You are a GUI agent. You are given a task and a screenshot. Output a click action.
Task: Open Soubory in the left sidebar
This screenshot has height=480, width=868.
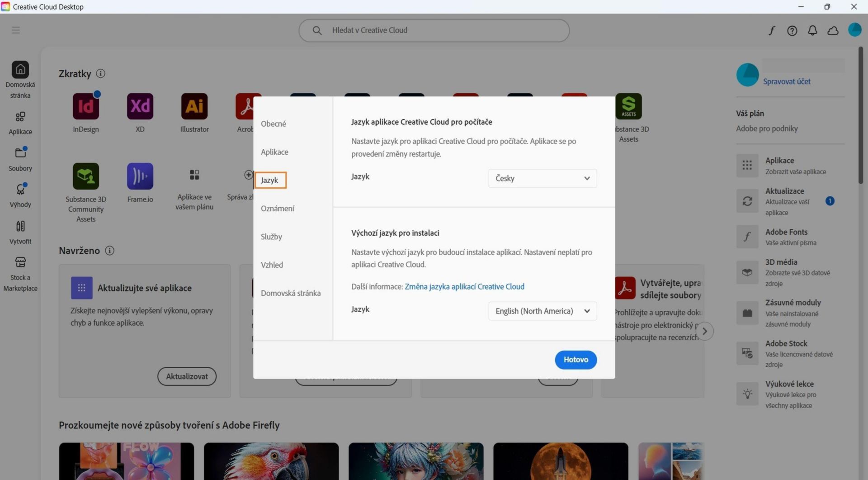[20, 159]
